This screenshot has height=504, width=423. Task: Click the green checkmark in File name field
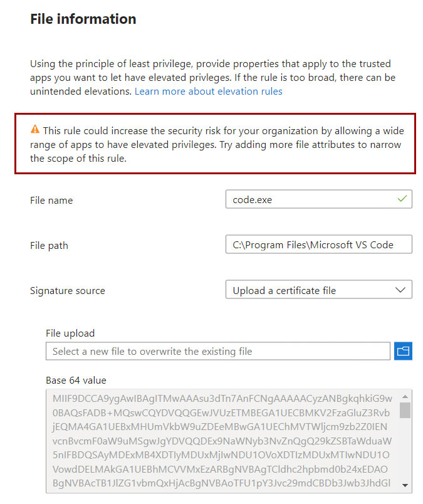coord(402,199)
